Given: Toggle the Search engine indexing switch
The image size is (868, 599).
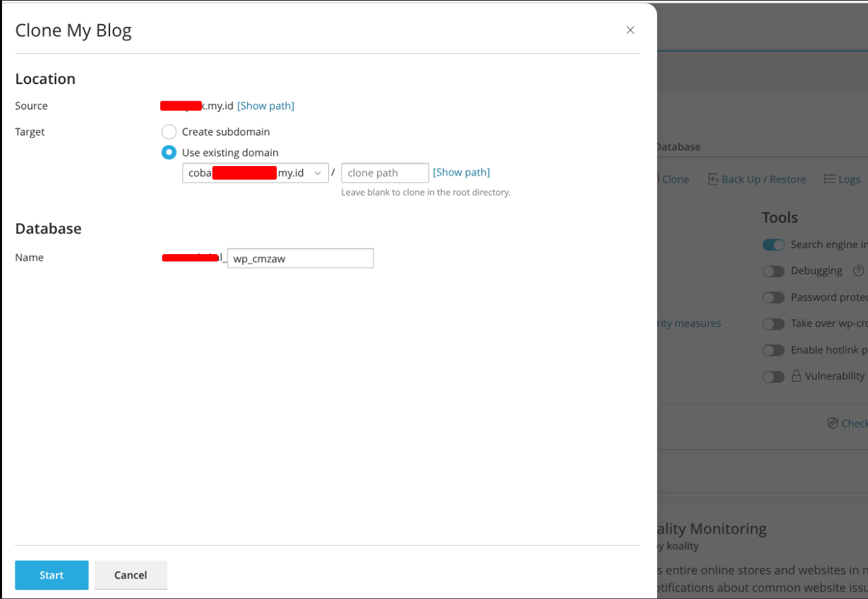Looking at the screenshot, I should click(773, 245).
